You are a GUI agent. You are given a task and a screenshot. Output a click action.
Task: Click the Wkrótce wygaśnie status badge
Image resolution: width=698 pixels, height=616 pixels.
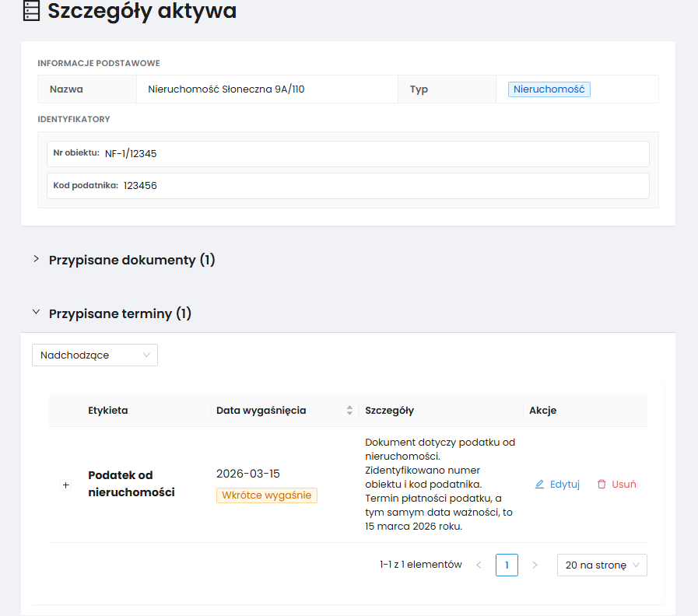point(267,495)
